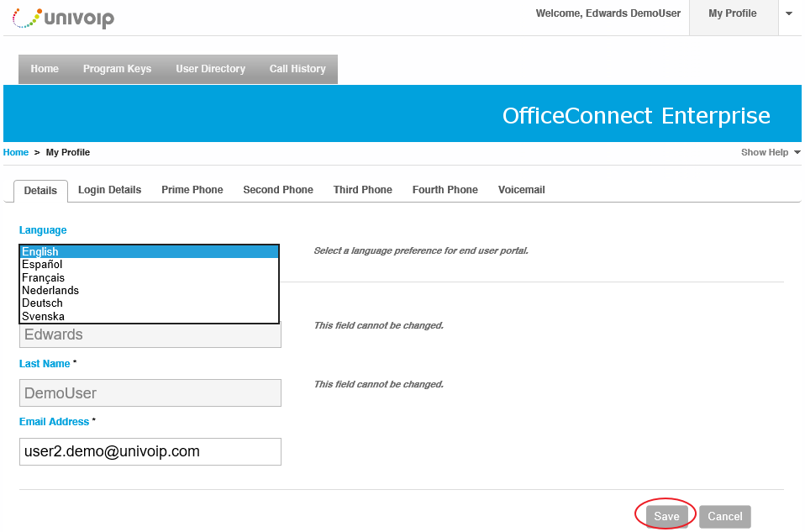Click the My Profile header button
Image resolution: width=805 pixels, height=532 pixels.
pyautogui.click(x=733, y=13)
